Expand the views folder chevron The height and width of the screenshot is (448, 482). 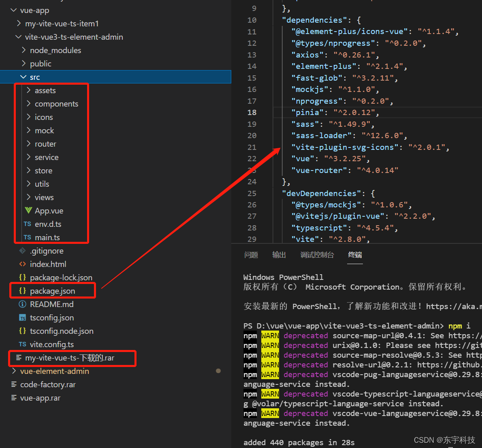click(29, 197)
